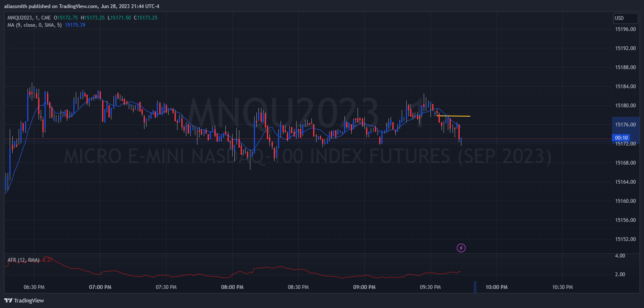Click the MA value 15175.39
This screenshot has width=644, height=308.
pyautogui.click(x=75, y=25)
